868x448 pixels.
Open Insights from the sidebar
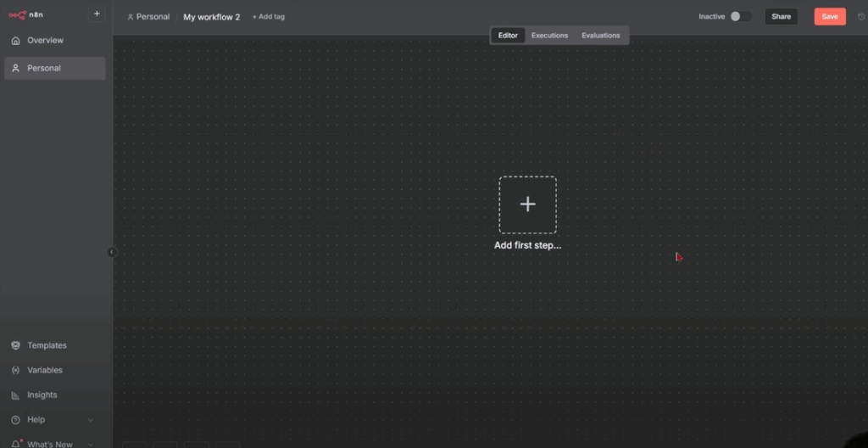coord(55,395)
